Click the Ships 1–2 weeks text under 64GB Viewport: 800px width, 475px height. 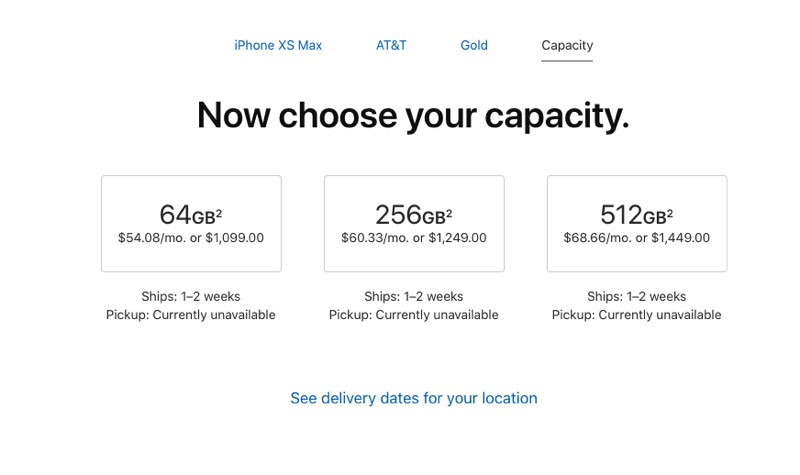pos(191,296)
